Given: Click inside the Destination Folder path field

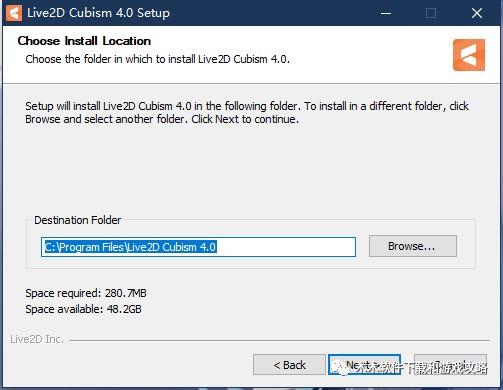Looking at the screenshot, I should (x=198, y=247).
